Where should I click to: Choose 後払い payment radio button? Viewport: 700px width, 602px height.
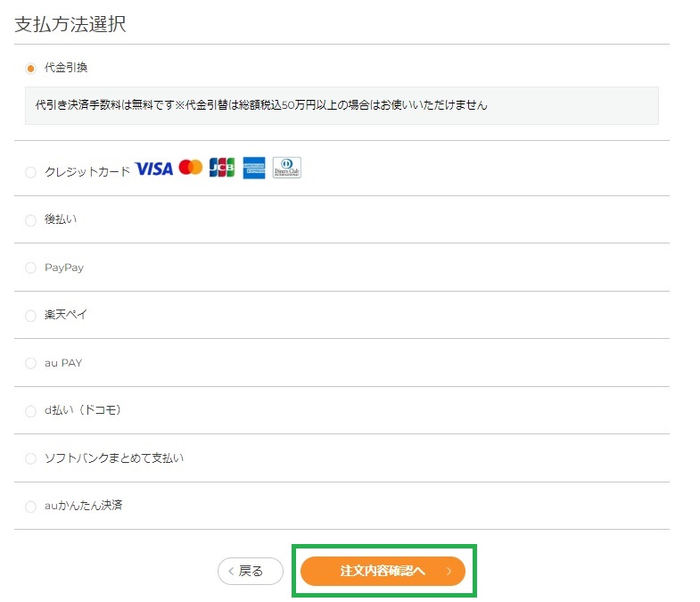(x=30, y=220)
